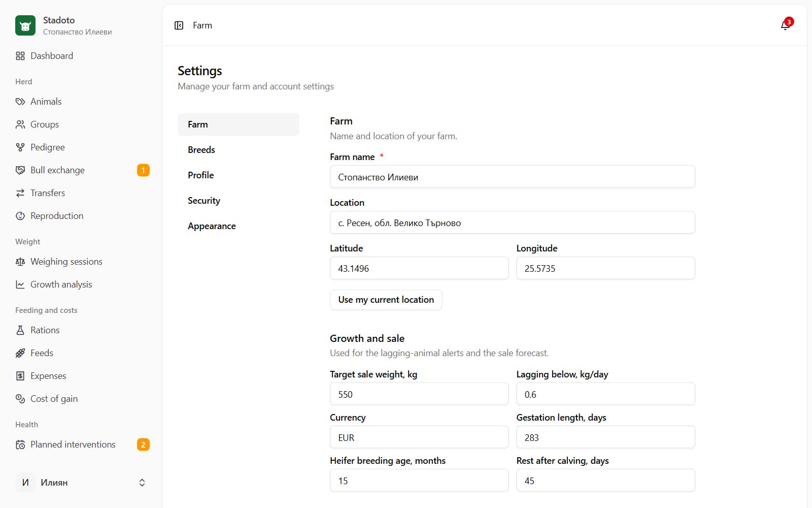Focus the Longitude field

(x=605, y=268)
